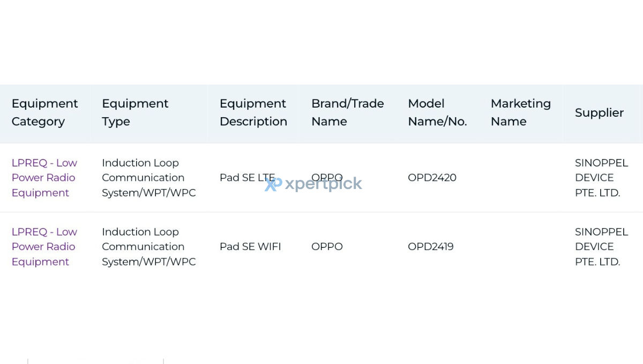Select model number OPD2419
The height and width of the screenshot is (364, 643).
click(x=431, y=247)
